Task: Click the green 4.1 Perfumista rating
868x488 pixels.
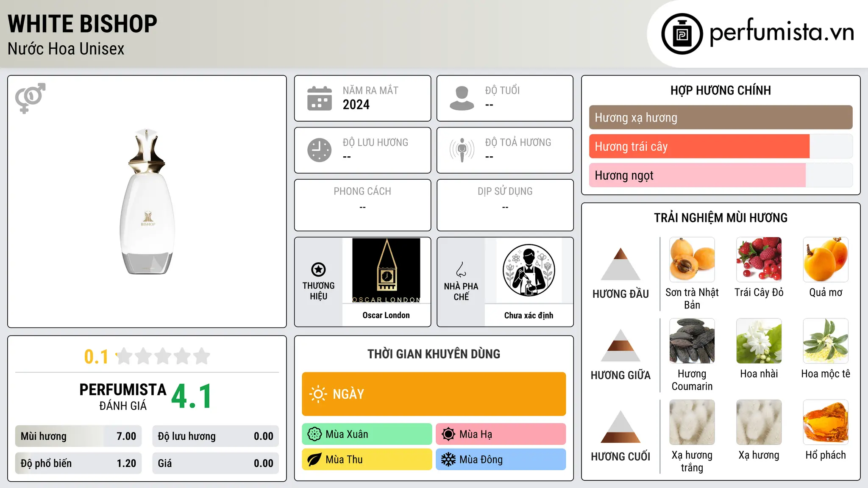Action: click(x=192, y=396)
